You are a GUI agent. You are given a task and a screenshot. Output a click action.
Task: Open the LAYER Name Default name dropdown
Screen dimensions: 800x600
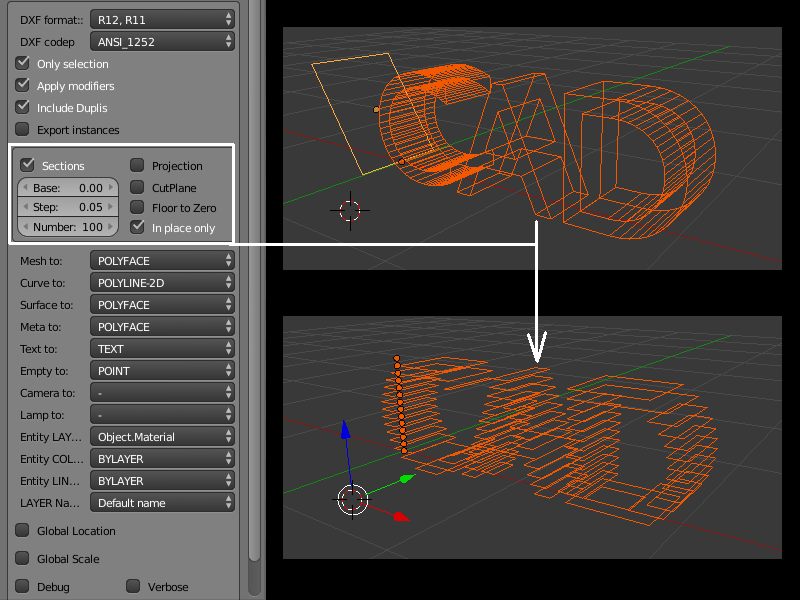click(x=162, y=503)
